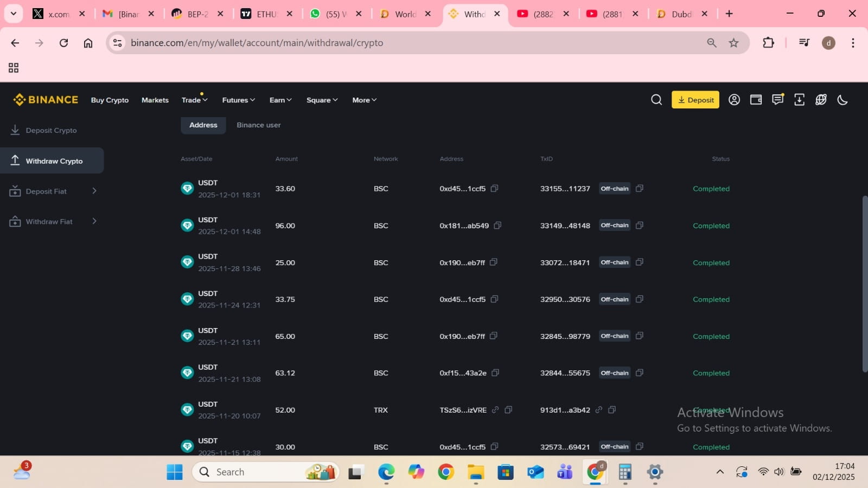Open the profile account icon
Screen dimensions: 868x488
click(x=734, y=100)
